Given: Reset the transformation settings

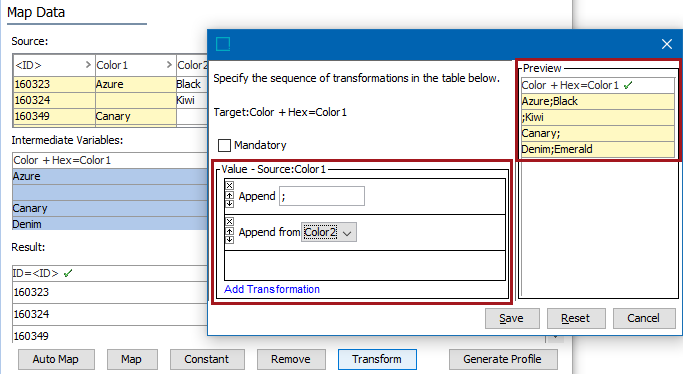Looking at the screenshot, I should (576, 318).
